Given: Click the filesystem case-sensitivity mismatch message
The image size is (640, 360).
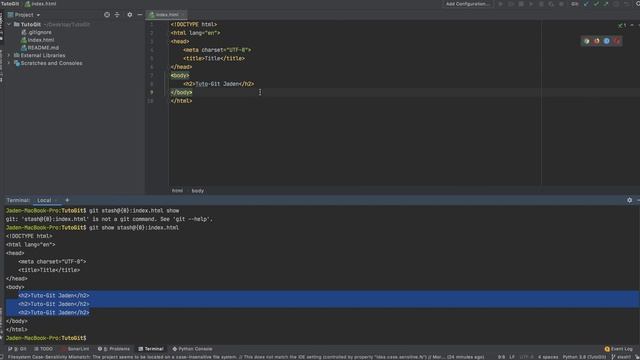Looking at the screenshot, I should click(246, 357).
